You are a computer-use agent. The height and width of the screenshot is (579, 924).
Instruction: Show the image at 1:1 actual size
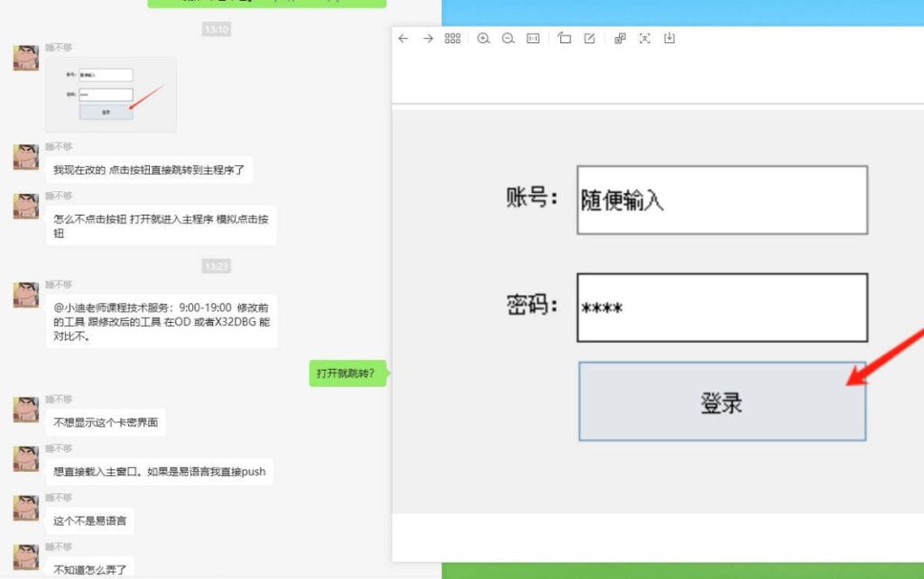(533, 39)
